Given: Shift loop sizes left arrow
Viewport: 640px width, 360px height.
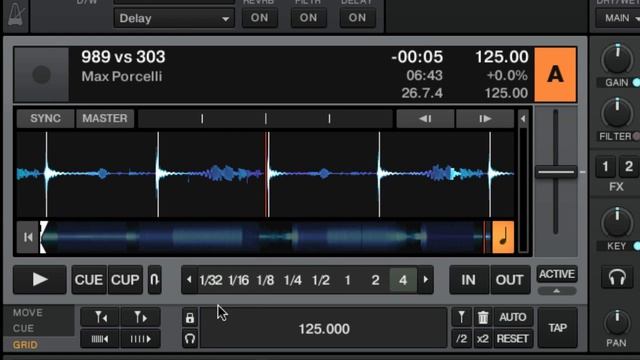Looking at the screenshot, I should click(x=189, y=280).
